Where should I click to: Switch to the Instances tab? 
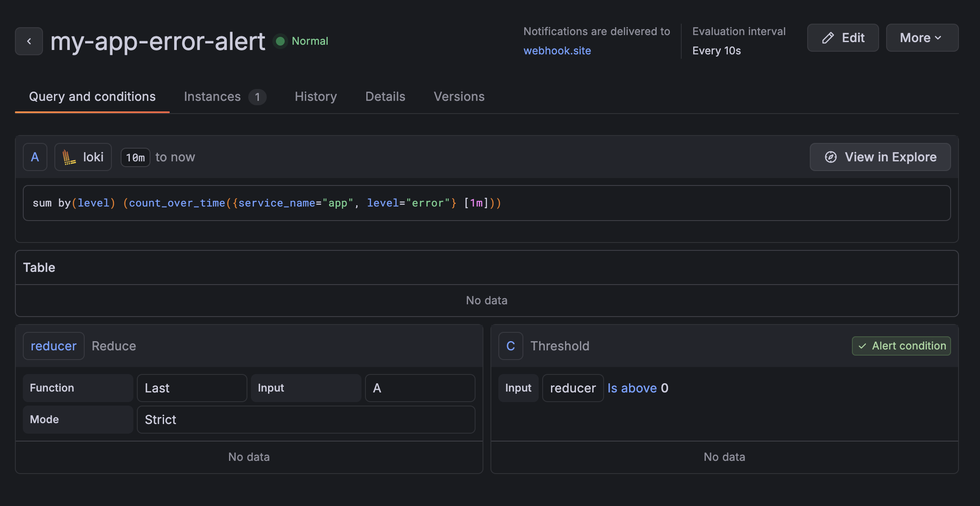[x=224, y=97]
